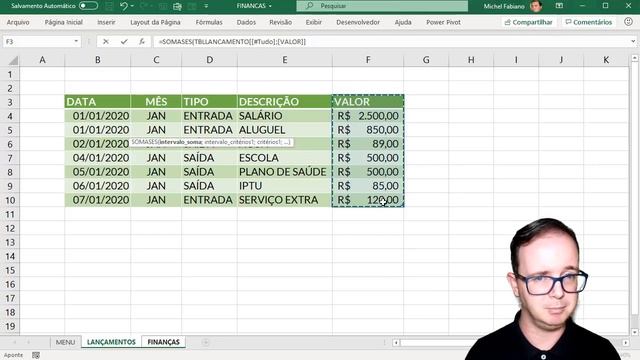640x360 pixels.
Task: Click the VALOR header cell
Action: tap(368, 102)
